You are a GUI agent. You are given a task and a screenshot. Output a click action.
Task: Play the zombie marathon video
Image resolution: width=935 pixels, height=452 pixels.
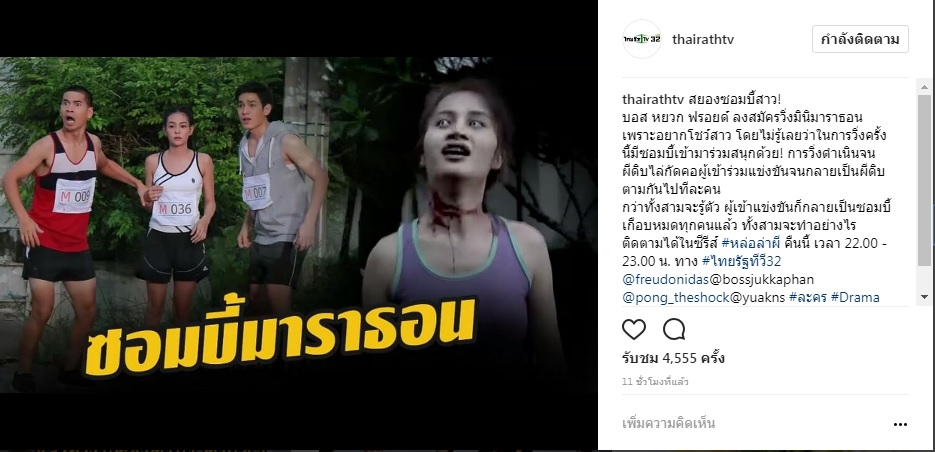click(x=299, y=225)
